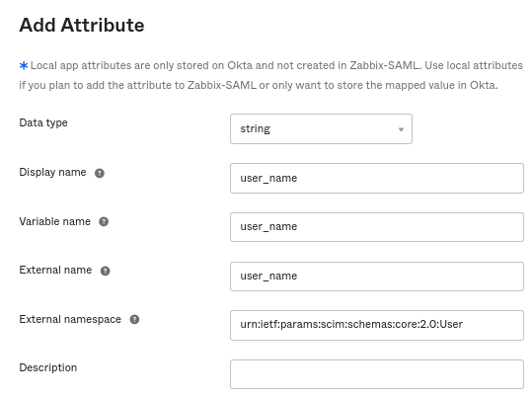Click the Add Attribute heading
Screen dimensions: 532x397
pyautogui.click(x=82, y=25)
